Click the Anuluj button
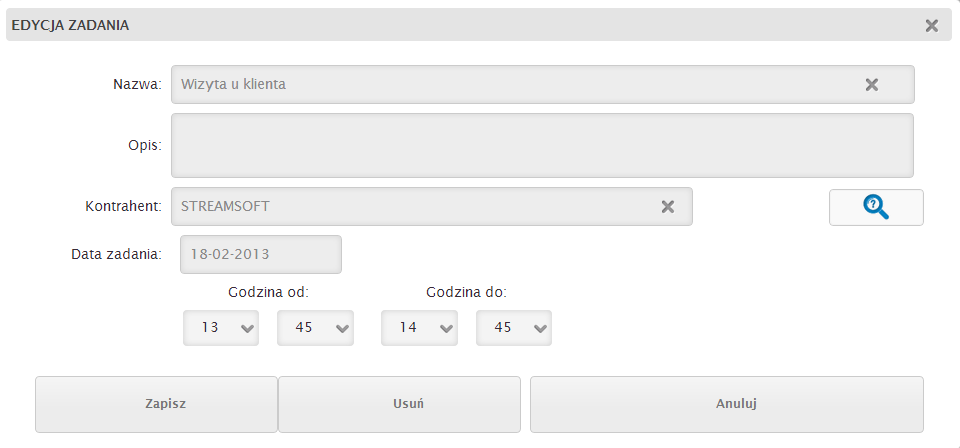Screen dimensions: 960x448 (x=727, y=405)
